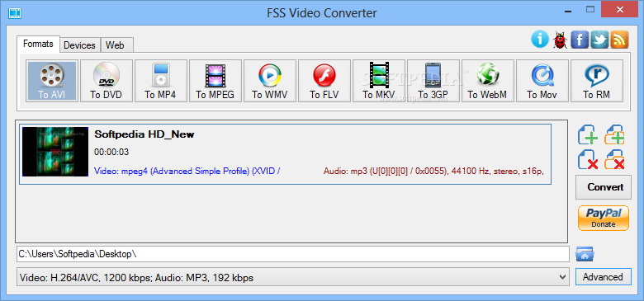Open the orange RSS feed icon
The image size is (644, 301).
[x=619, y=40]
